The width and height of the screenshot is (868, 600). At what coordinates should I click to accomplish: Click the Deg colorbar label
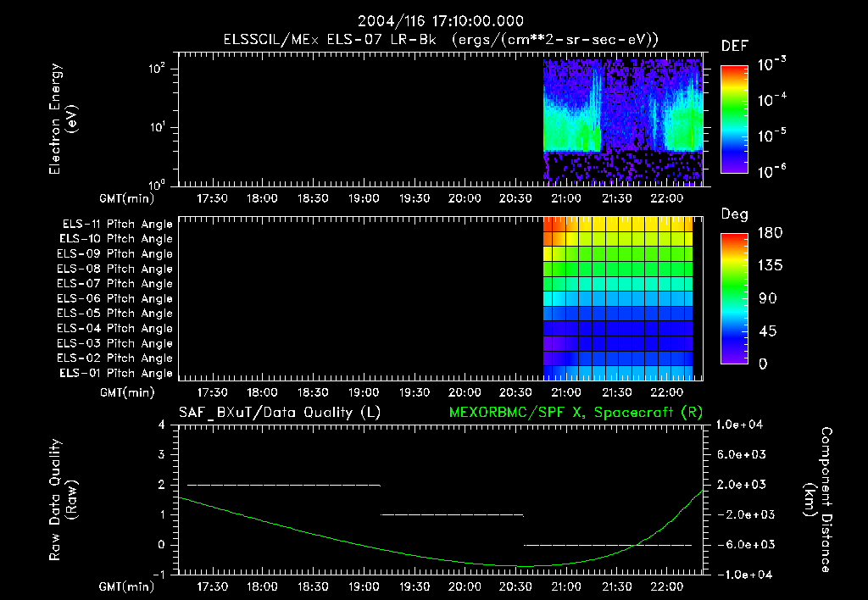pos(734,214)
